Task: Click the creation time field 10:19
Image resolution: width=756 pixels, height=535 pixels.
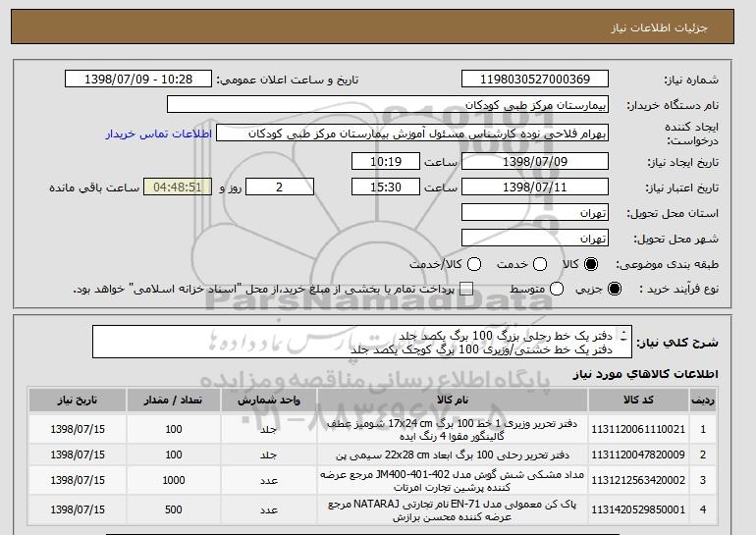Action: 386,161
